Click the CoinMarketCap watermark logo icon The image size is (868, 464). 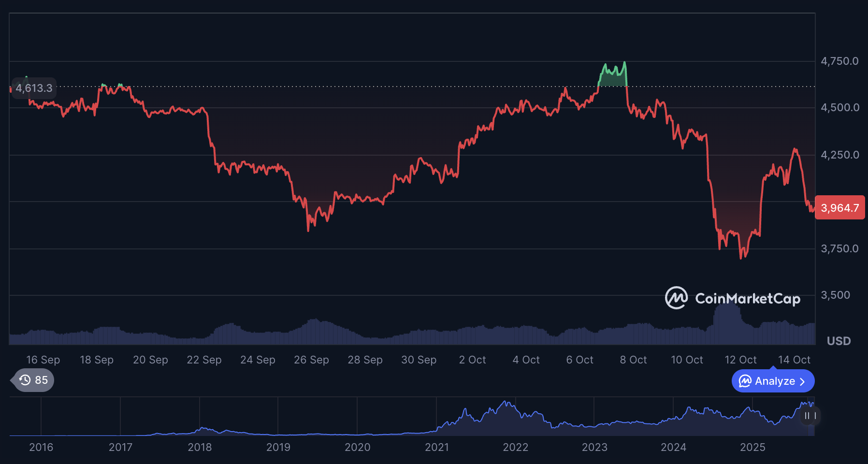point(676,298)
